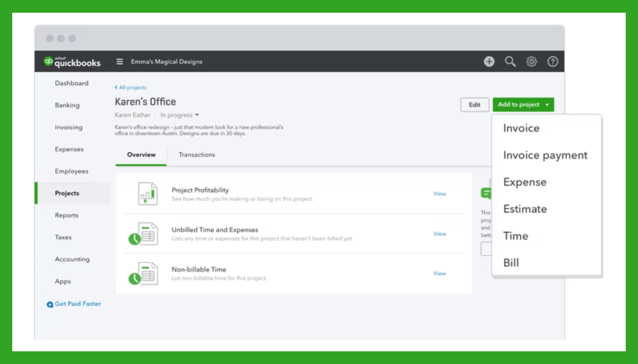Viewport: 638px width, 364px height.
Task: Click the Help question mark icon
Action: 552,61
